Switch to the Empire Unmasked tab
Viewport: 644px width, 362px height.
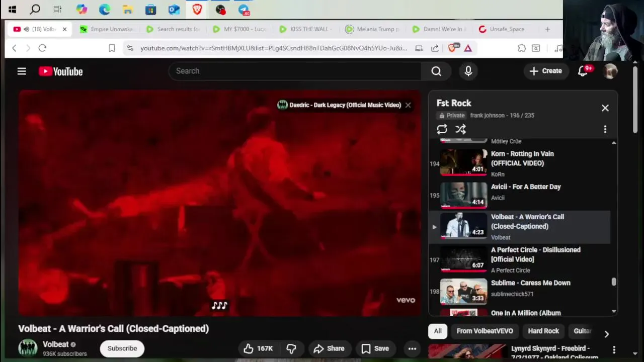tap(106, 29)
